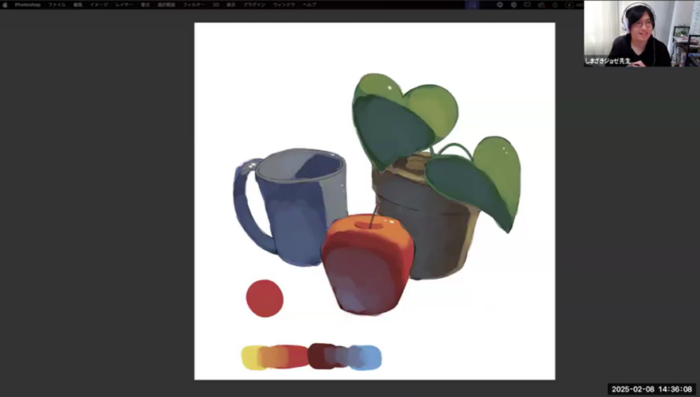
Task: Open the 表示 menu
Action: tap(231, 5)
